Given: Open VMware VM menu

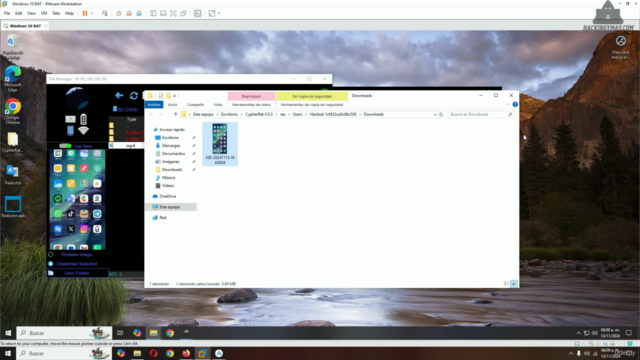Looking at the screenshot, I should click(x=44, y=13).
